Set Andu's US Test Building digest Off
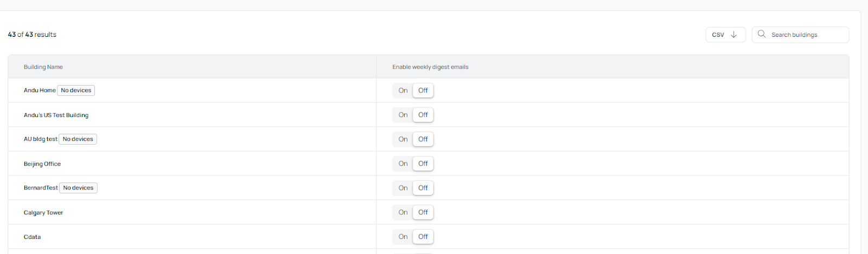Screen dimensions: 868x254 click(423, 115)
